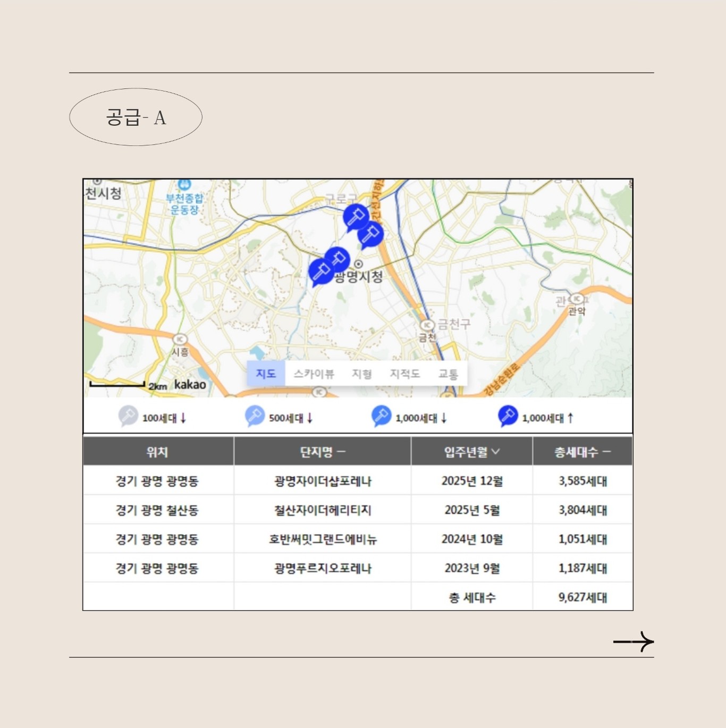Click the 총 세대수 total label
This screenshot has width=726, height=728.
(472, 597)
